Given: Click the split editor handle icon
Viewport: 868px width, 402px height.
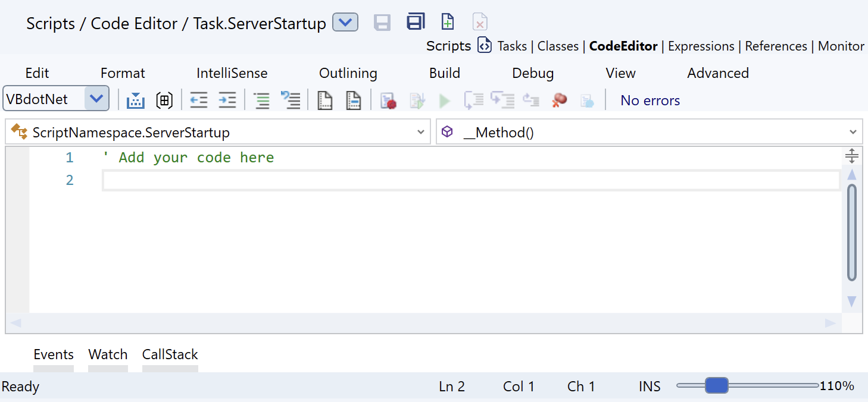Looking at the screenshot, I should tap(851, 156).
